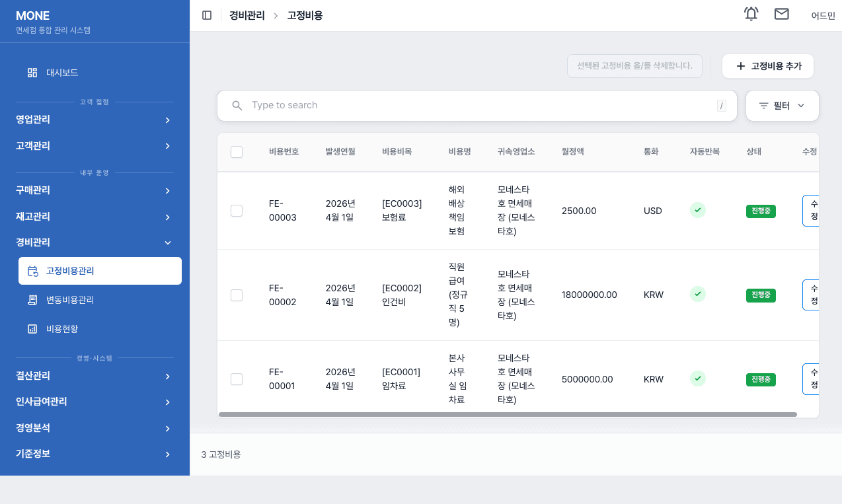Go to the 경비관리 breadcrumb

pos(247,15)
